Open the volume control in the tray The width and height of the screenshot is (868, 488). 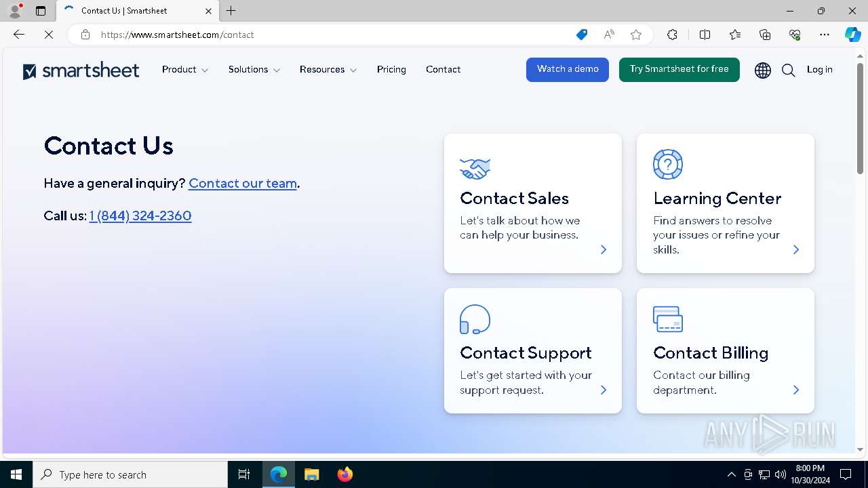pos(781,474)
